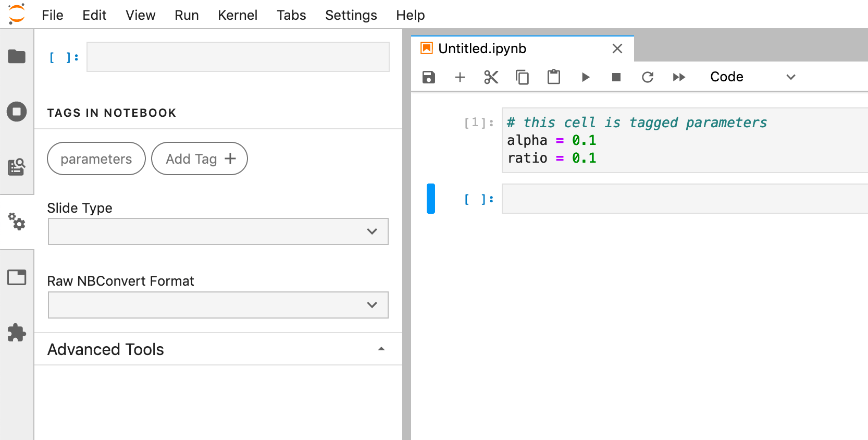Click the Add Tag button
Image resolution: width=868 pixels, height=440 pixels.
[200, 159]
